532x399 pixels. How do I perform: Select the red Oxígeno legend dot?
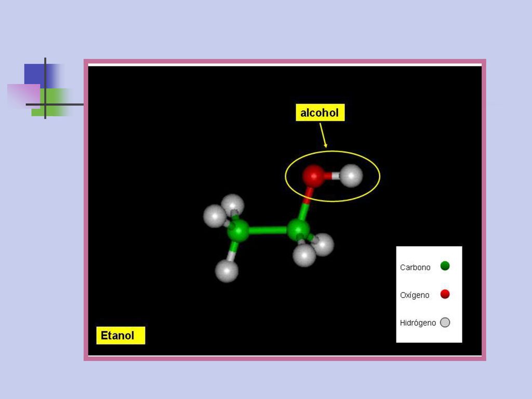(x=445, y=294)
